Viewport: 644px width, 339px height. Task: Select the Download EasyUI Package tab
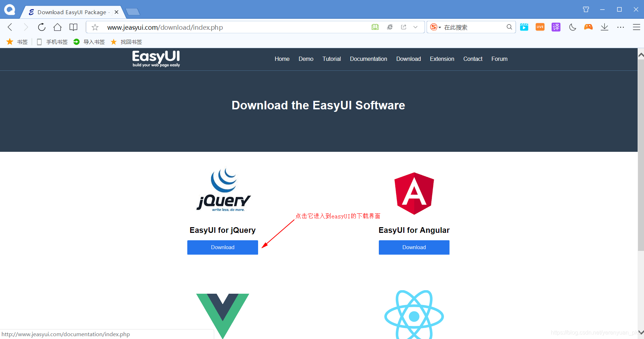(73, 12)
